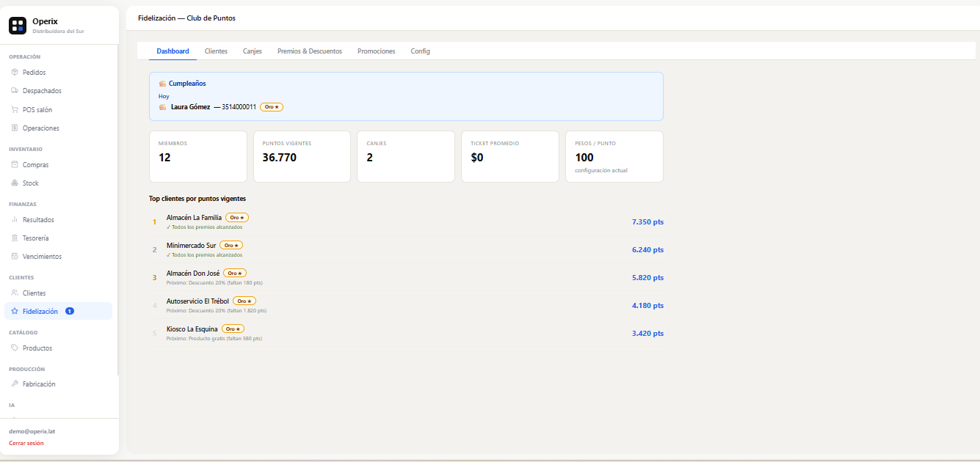
Task: Click the Clientes people icon in sidebar
Action: click(15, 293)
